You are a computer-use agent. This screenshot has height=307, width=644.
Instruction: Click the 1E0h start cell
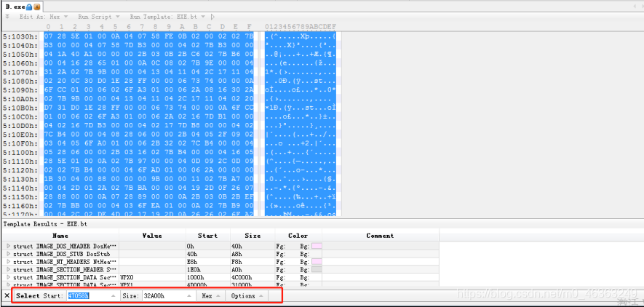[208, 270]
